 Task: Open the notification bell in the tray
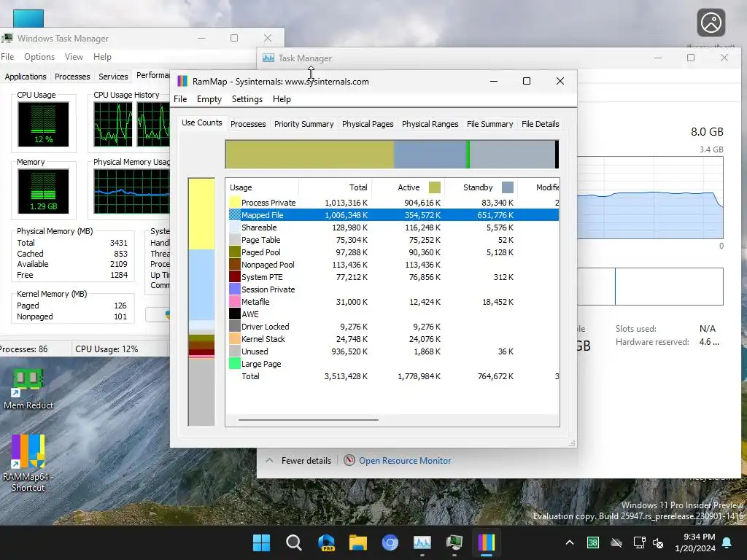pos(727,542)
